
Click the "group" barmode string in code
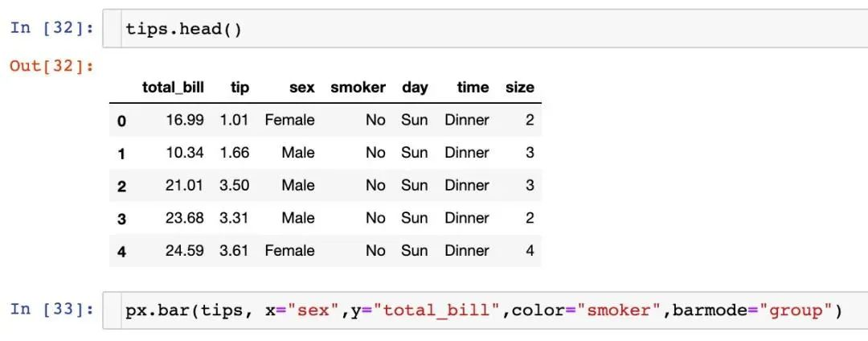point(791,310)
